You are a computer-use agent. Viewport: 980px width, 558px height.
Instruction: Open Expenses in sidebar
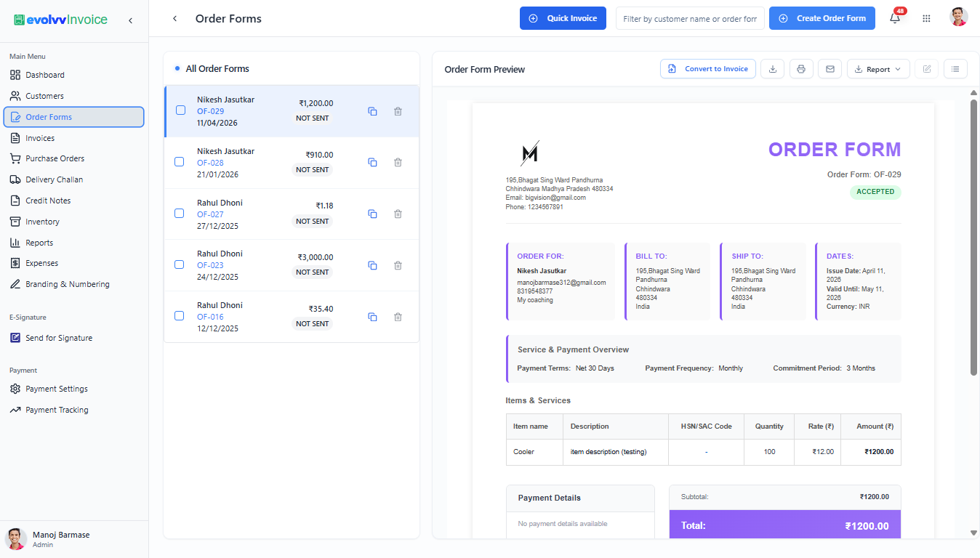pyautogui.click(x=74, y=263)
